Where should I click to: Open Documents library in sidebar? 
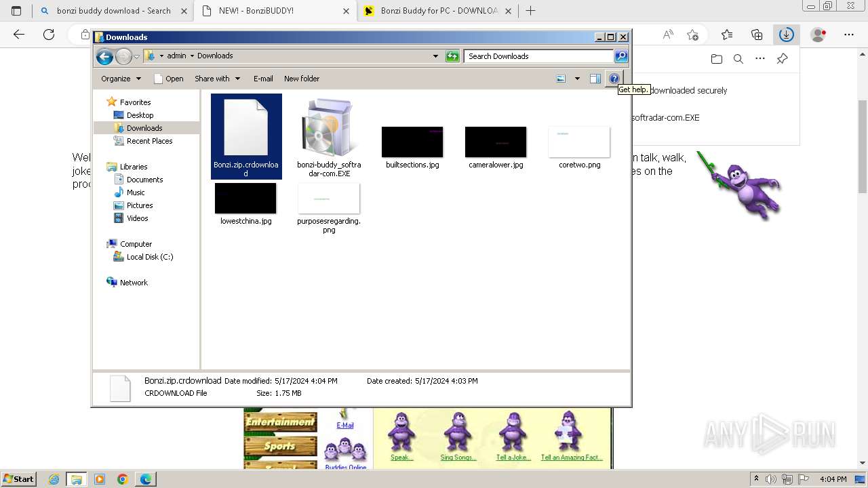tap(144, 180)
